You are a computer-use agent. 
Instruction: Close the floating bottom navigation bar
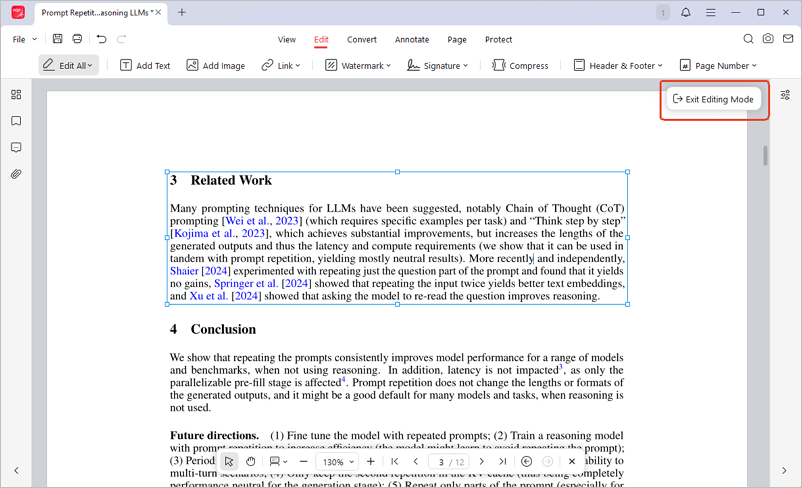(x=572, y=461)
